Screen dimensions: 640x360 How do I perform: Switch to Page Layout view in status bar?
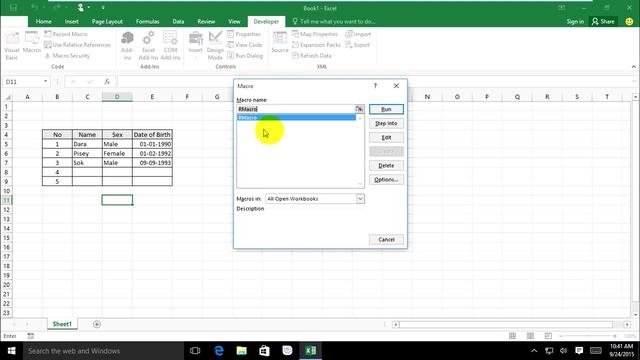point(530,336)
